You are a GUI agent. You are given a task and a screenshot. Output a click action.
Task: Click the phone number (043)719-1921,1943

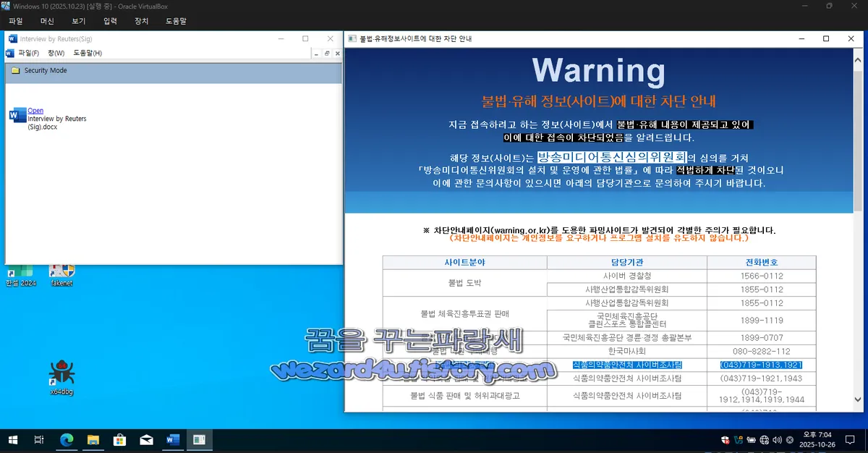[762, 378]
